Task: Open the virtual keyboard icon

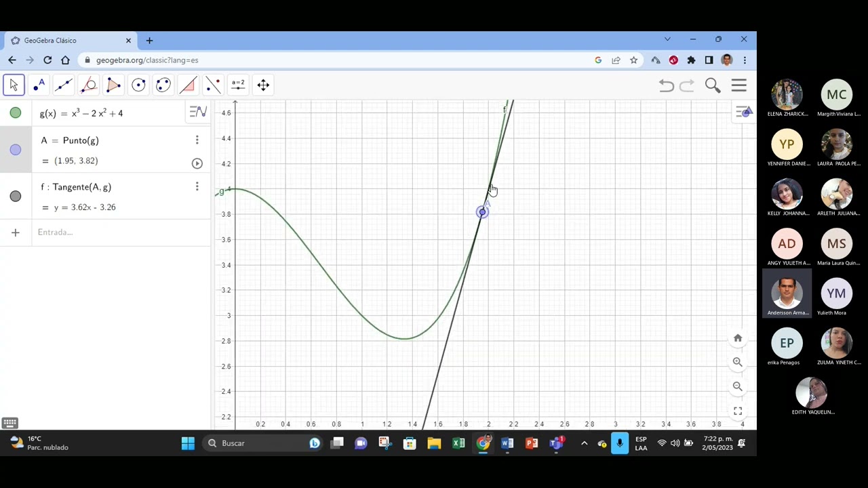Action: [x=9, y=423]
